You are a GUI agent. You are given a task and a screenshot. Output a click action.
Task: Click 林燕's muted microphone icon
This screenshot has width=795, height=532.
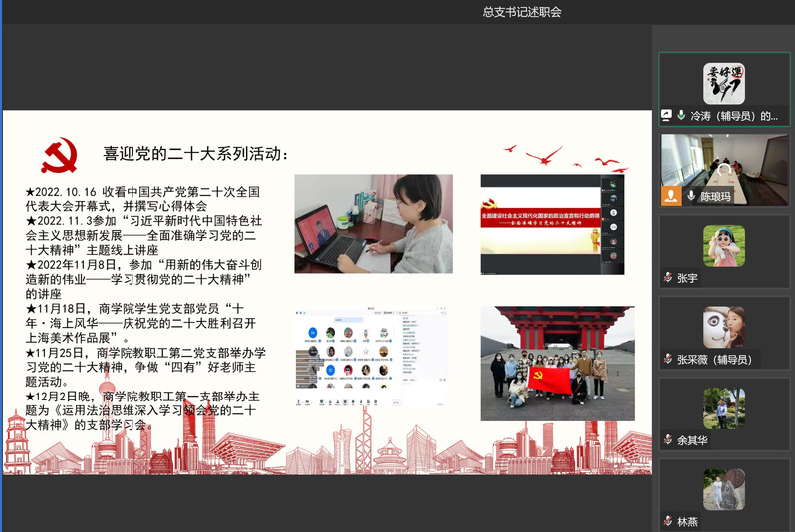point(668,521)
